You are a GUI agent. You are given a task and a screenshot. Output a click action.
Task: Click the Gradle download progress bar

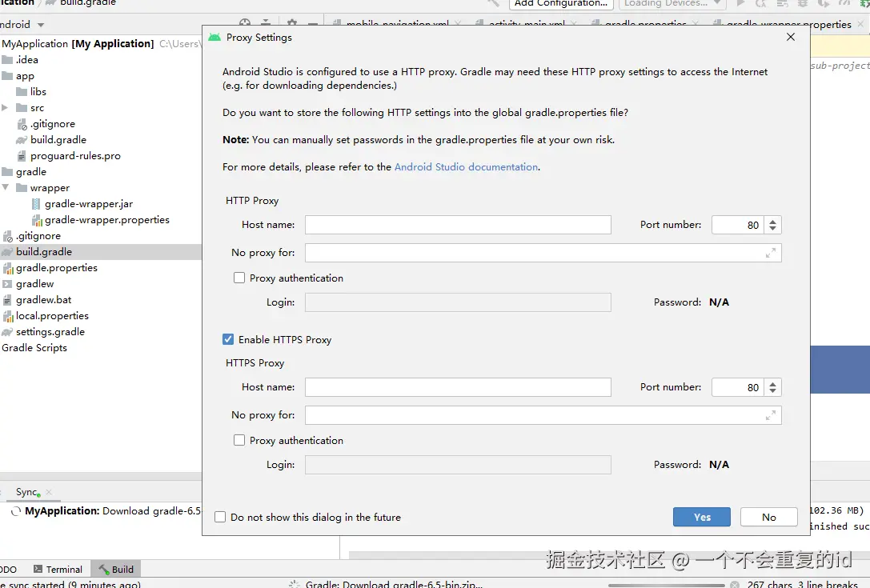point(667,585)
